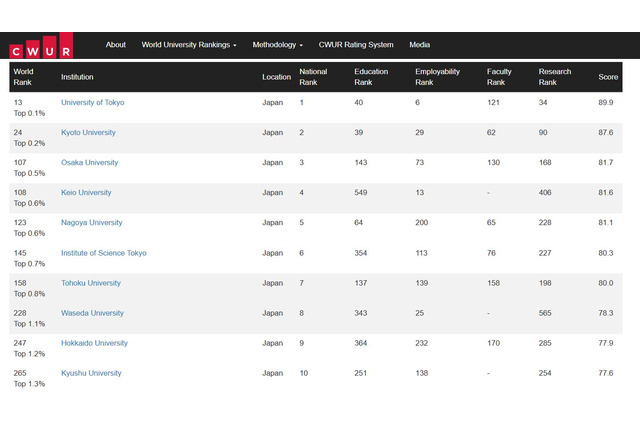Click Institute of Science Tokyo faculty rank 76
The image size is (640, 426).
[x=491, y=253]
